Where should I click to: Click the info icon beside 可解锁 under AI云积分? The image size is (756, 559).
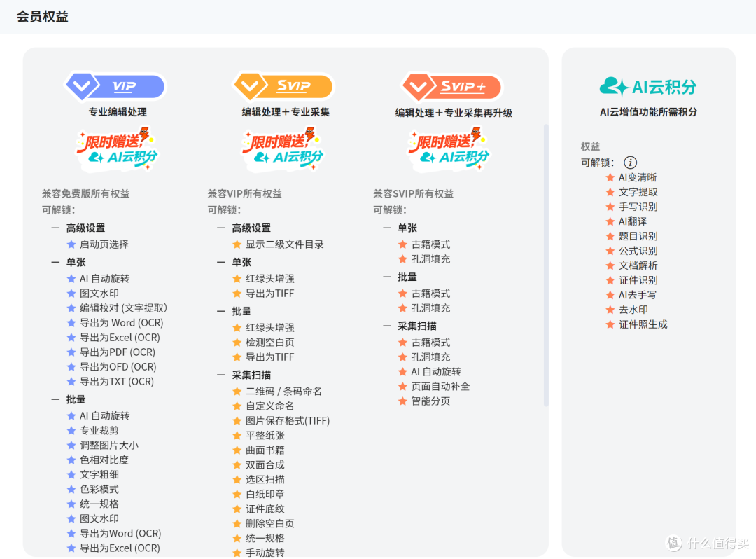[630, 163]
